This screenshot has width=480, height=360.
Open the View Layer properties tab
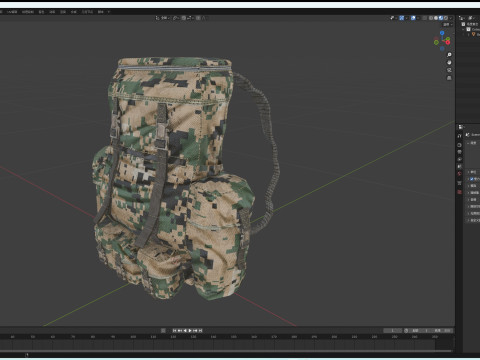click(x=459, y=159)
